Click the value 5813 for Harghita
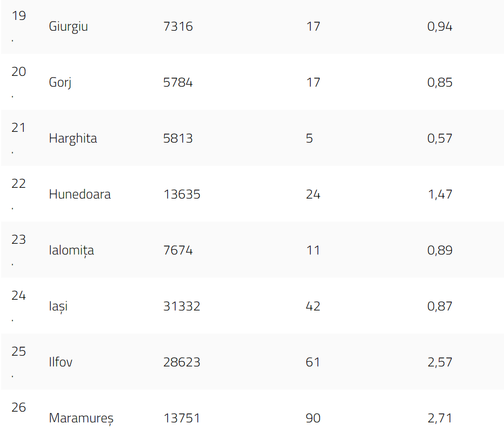 click(178, 138)
